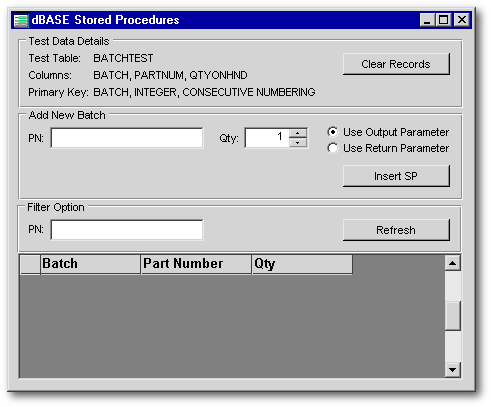Click the Insert SP button
The height and width of the screenshot is (407, 491).
click(396, 176)
